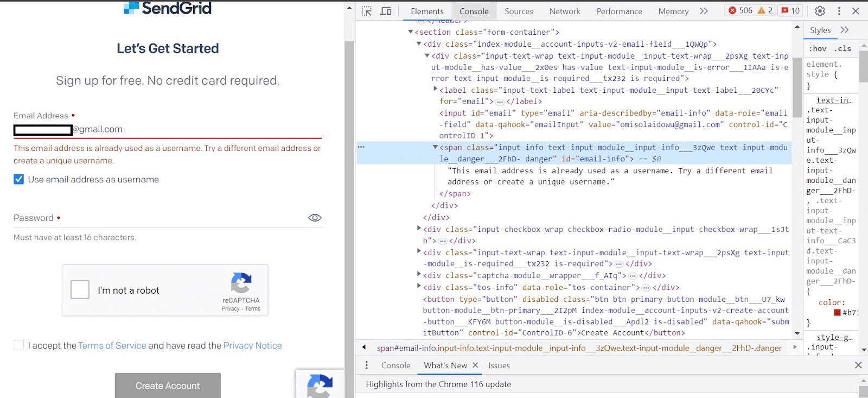Select the Styles pane tab
The width and height of the screenshot is (868, 398).
point(820,30)
